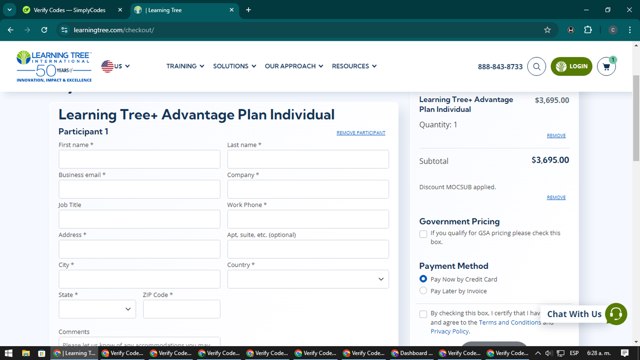Click the volume icon in system tray
This screenshot has height=360, width=640.
pyautogui.click(x=549, y=353)
